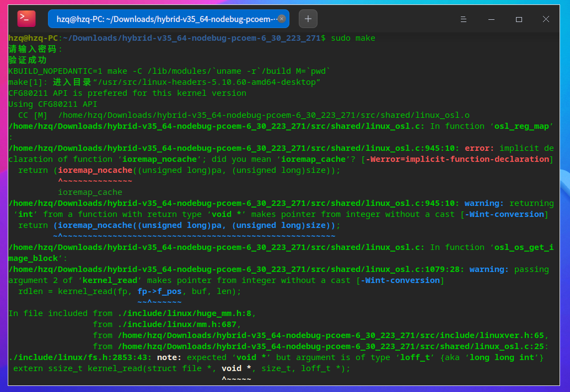Click the '验证成功' message line
The height and width of the screenshot is (392, 570).
click(x=28, y=60)
